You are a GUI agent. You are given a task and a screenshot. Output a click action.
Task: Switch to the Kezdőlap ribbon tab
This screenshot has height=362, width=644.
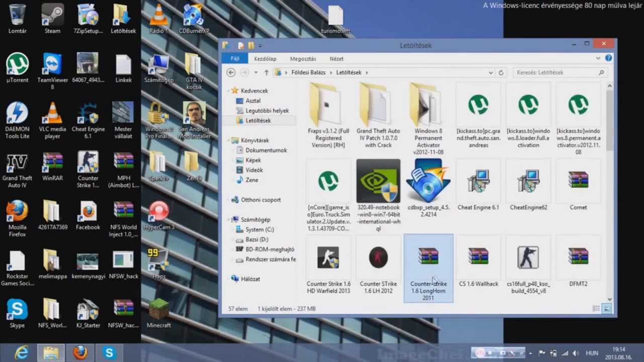pos(265,59)
